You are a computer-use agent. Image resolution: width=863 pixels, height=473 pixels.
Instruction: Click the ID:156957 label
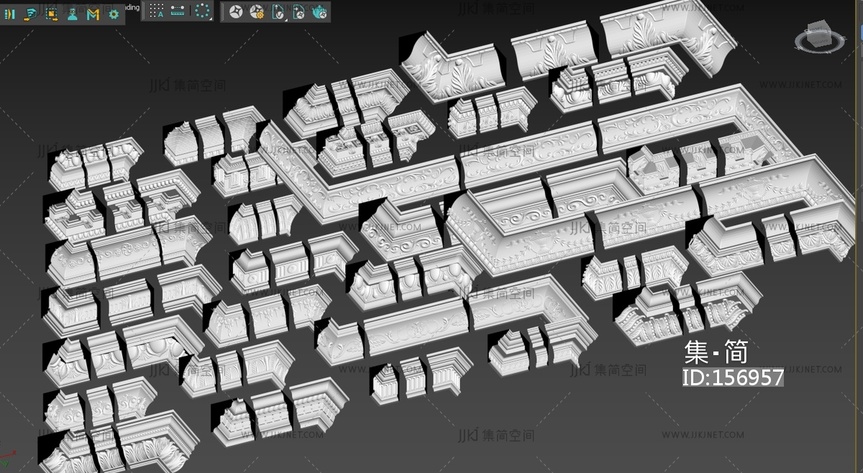pyautogui.click(x=732, y=378)
